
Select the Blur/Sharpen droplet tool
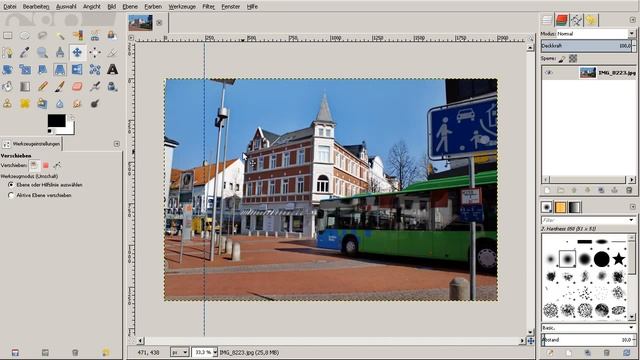click(x=60, y=104)
